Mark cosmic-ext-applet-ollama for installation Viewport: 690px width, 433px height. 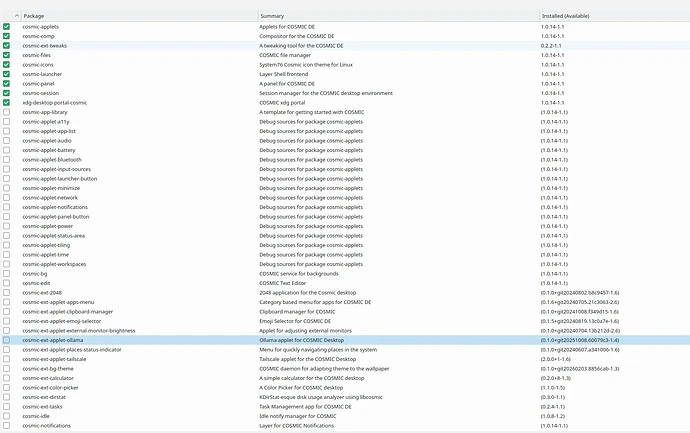(6, 340)
